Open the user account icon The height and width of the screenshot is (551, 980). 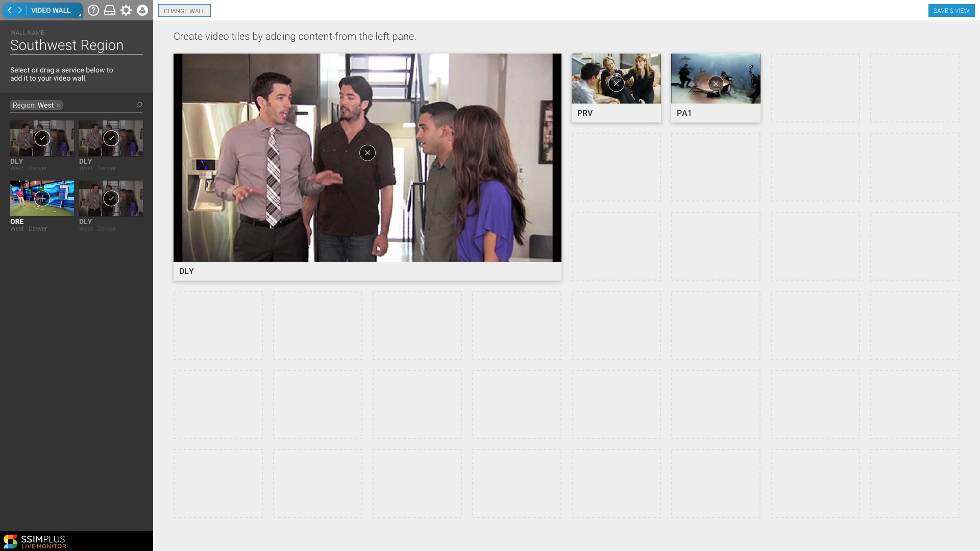pyautogui.click(x=142, y=10)
